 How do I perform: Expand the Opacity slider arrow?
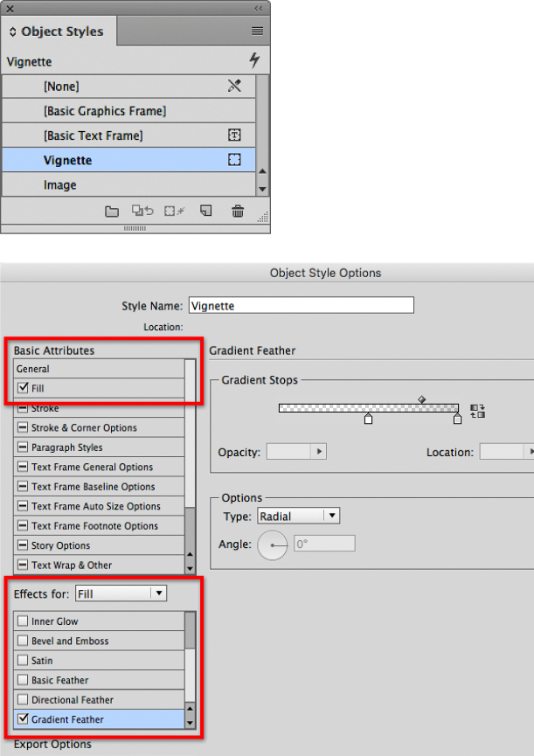point(320,452)
